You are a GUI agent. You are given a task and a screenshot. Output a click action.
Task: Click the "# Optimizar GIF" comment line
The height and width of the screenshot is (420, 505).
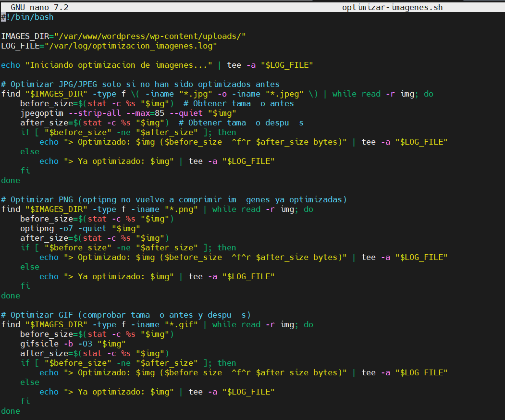point(125,315)
